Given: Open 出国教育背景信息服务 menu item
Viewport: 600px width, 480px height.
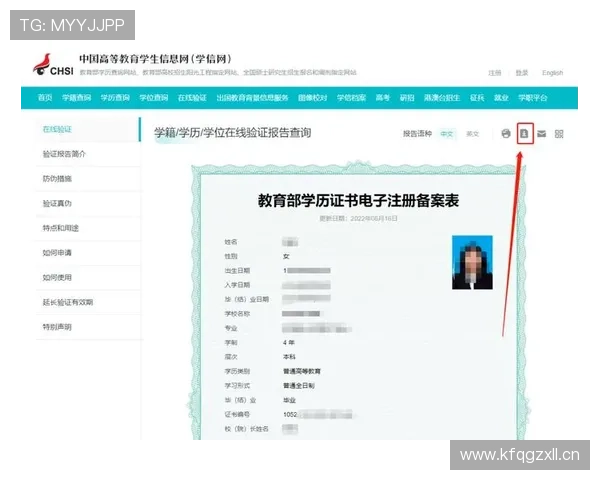Looking at the screenshot, I should click(252, 98).
